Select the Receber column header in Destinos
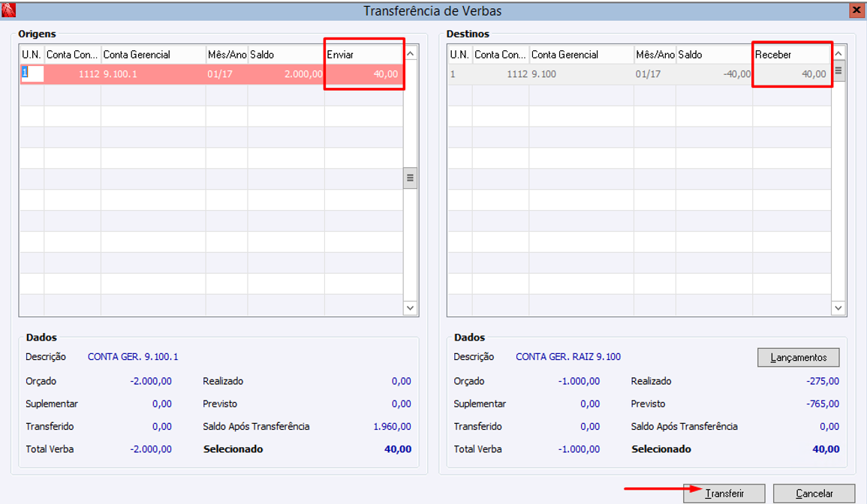 [791, 55]
